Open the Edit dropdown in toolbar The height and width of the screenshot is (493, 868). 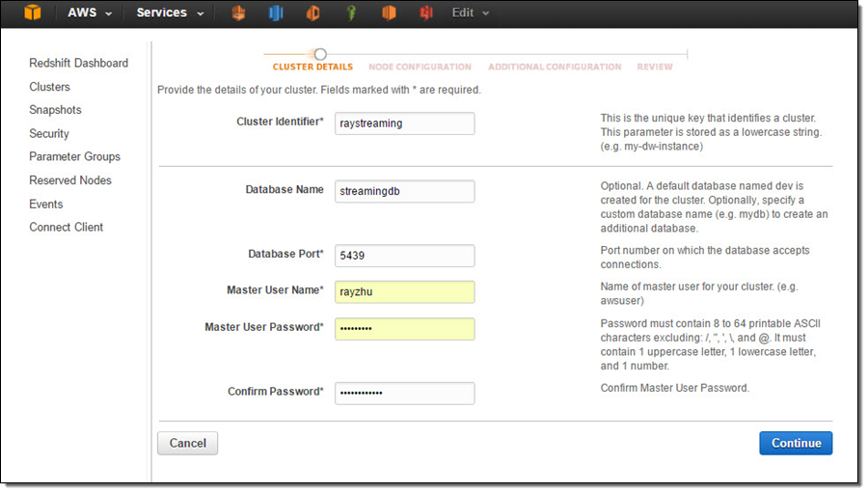point(471,14)
